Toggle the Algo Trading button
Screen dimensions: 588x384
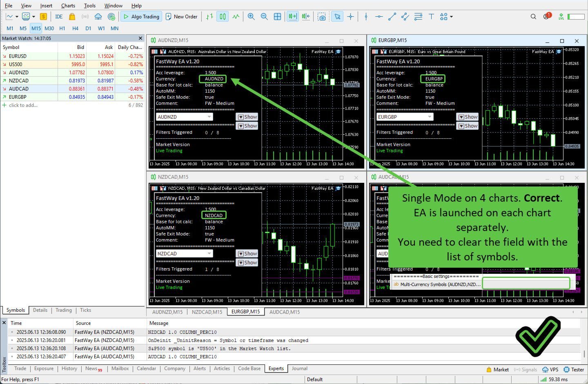pyautogui.click(x=141, y=17)
